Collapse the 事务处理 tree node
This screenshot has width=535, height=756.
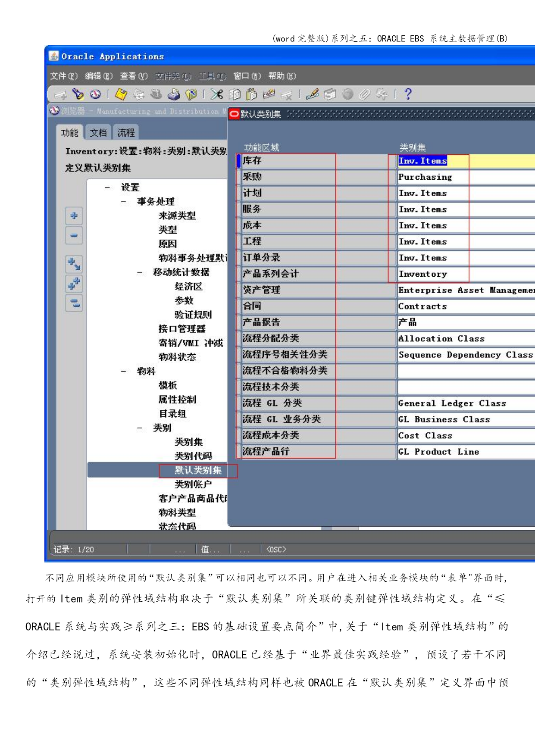click(124, 202)
